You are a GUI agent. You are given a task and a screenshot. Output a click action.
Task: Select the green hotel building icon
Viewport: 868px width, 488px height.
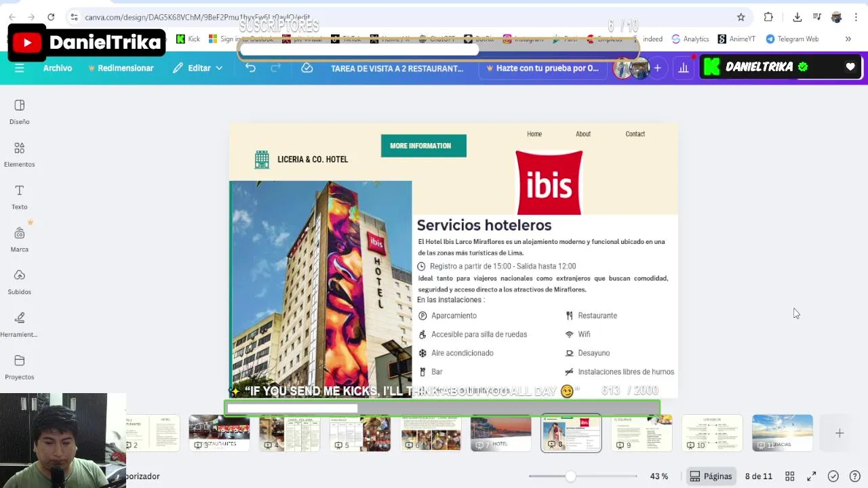click(262, 159)
